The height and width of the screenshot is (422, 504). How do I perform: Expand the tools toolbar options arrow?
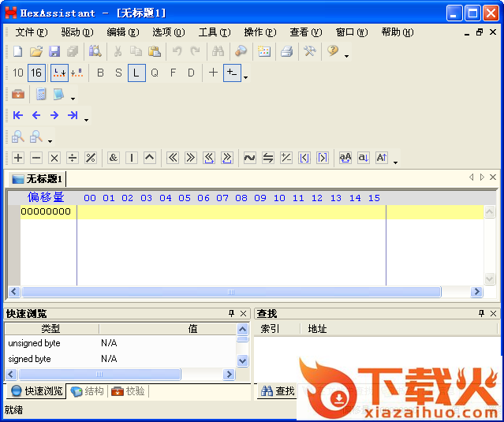[73, 99]
